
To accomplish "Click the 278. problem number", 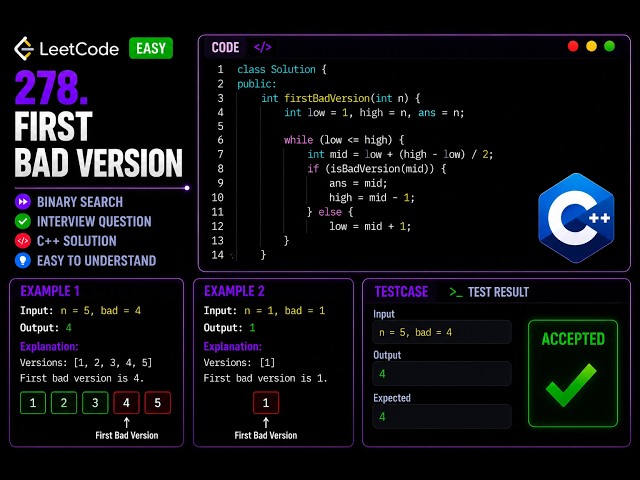I will 51,88.
